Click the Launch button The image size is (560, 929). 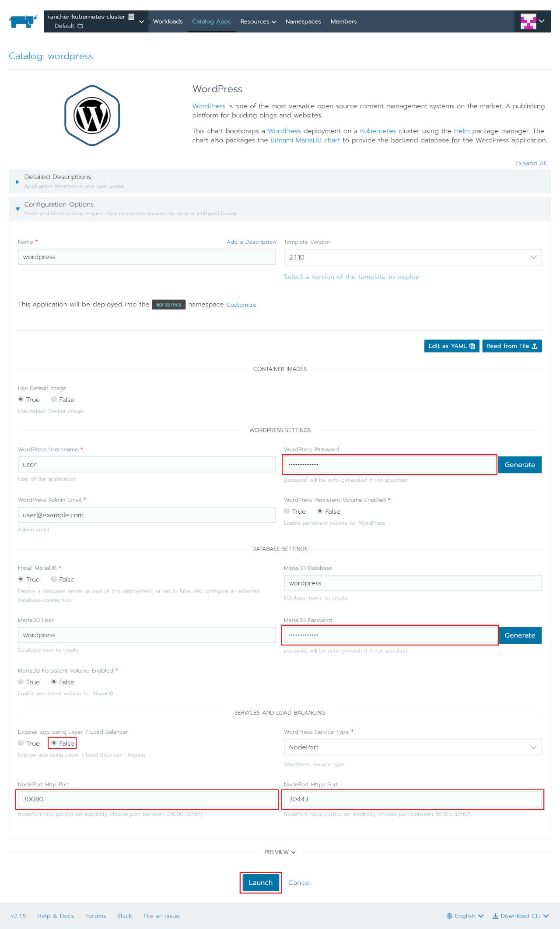coord(260,883)
